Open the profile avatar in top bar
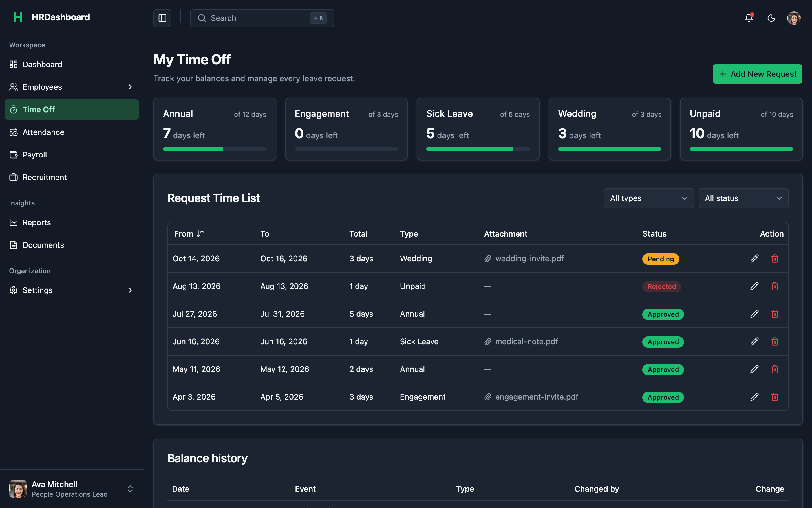This screenshot has height=508, width=812. point(794,18)
